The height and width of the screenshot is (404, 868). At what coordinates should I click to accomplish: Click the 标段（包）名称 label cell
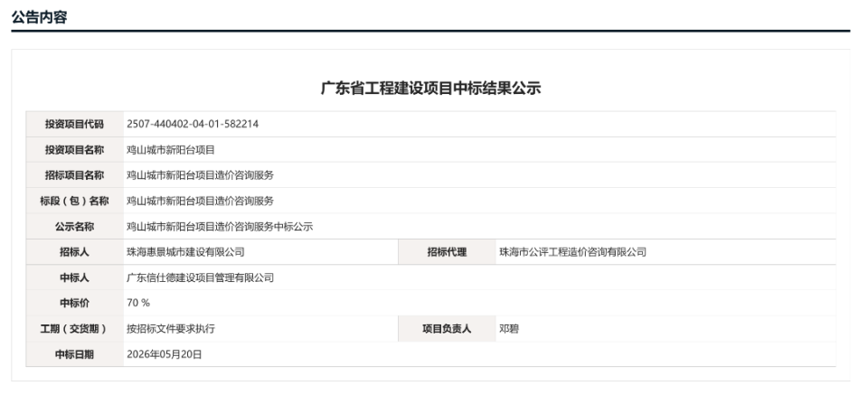pyautogui.click(x=74, y=201)
